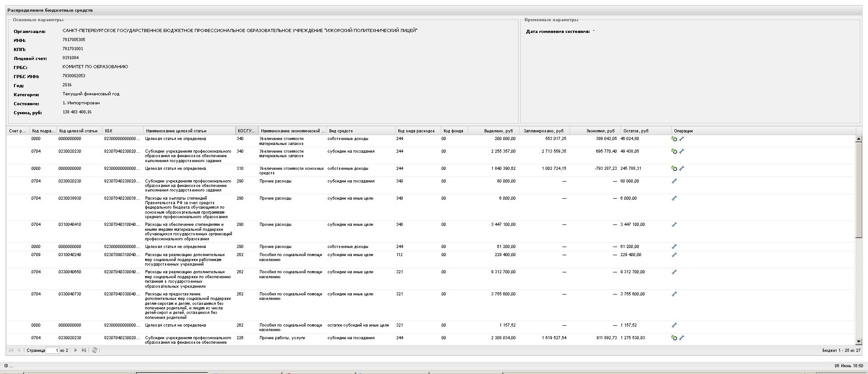This screenshot has width=868, height=374.
Task: Click the КПП value 781701001
Action: click(73, 49)
